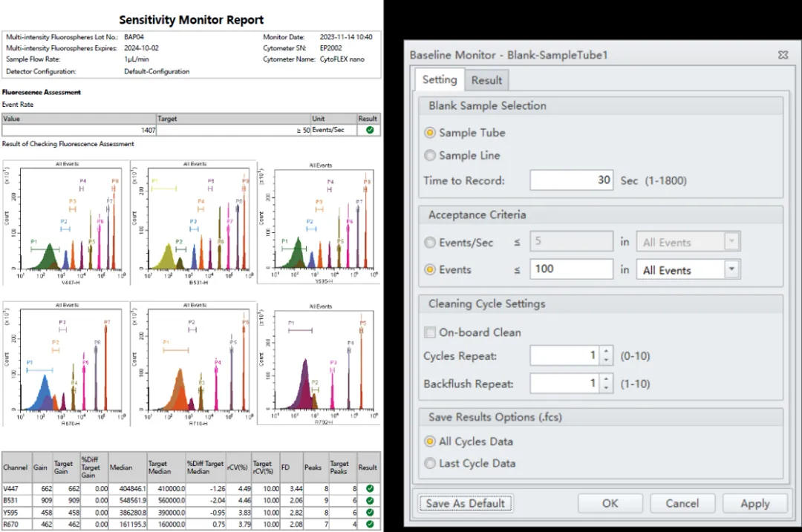Enable the On-board Clean checkbox

430,332
